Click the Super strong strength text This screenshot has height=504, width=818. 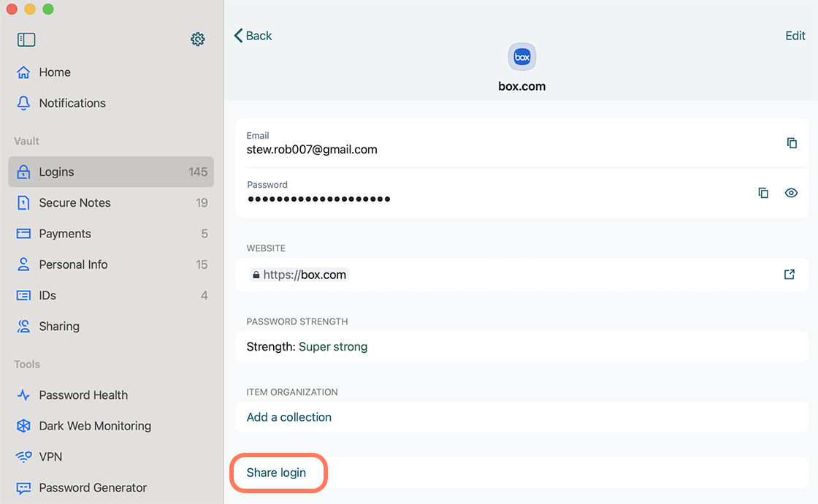pyautogui.click(x=333, y=347)
